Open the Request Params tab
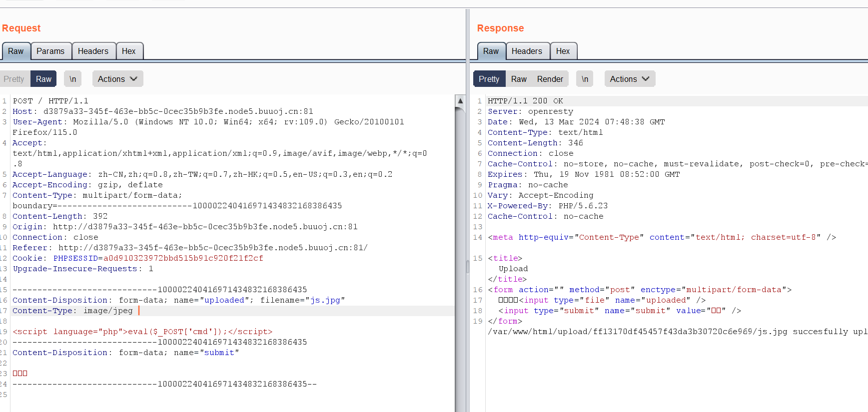Image resolution: width=868 pixels, height=412 pixels. [50, 51]
